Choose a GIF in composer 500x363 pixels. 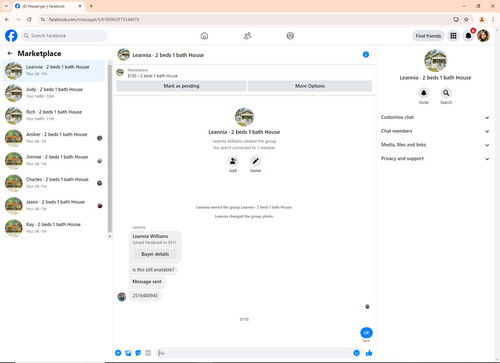(148, 353)
